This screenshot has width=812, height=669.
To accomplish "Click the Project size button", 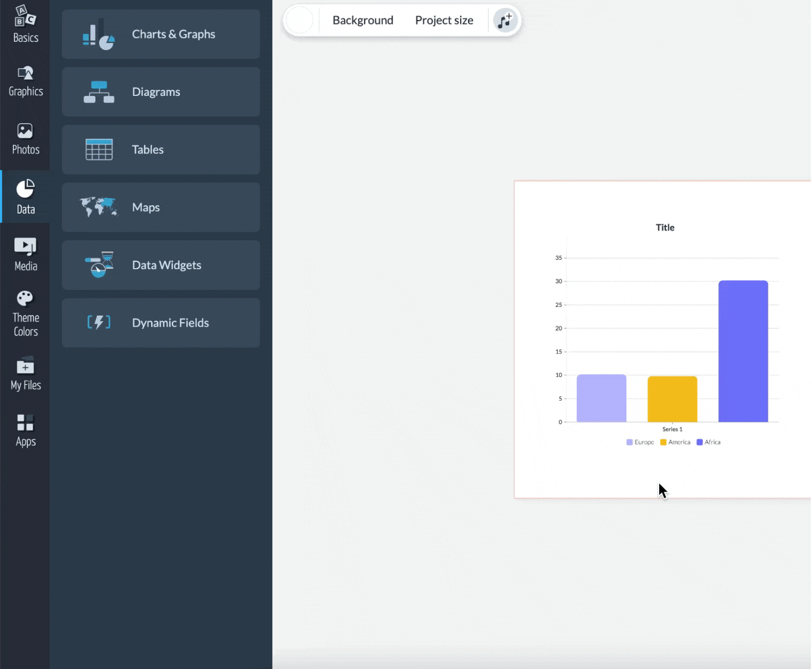I will pyautogui.click(x=444, y=21).
